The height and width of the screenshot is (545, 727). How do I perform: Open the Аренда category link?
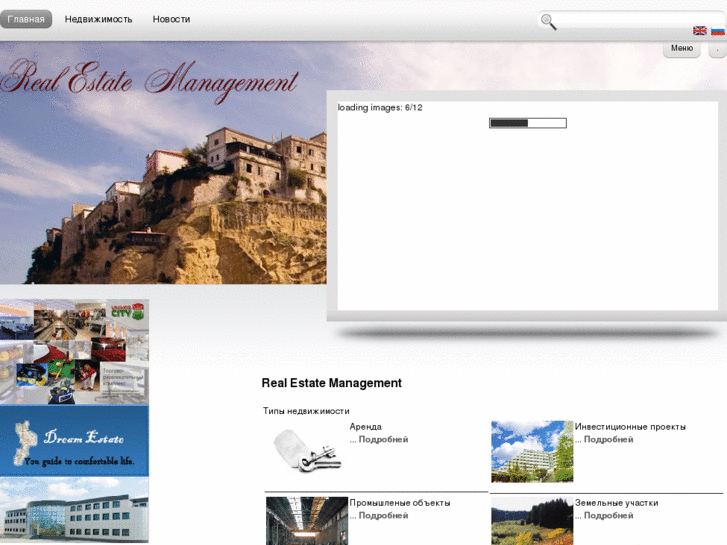click(x=365, y=427)
